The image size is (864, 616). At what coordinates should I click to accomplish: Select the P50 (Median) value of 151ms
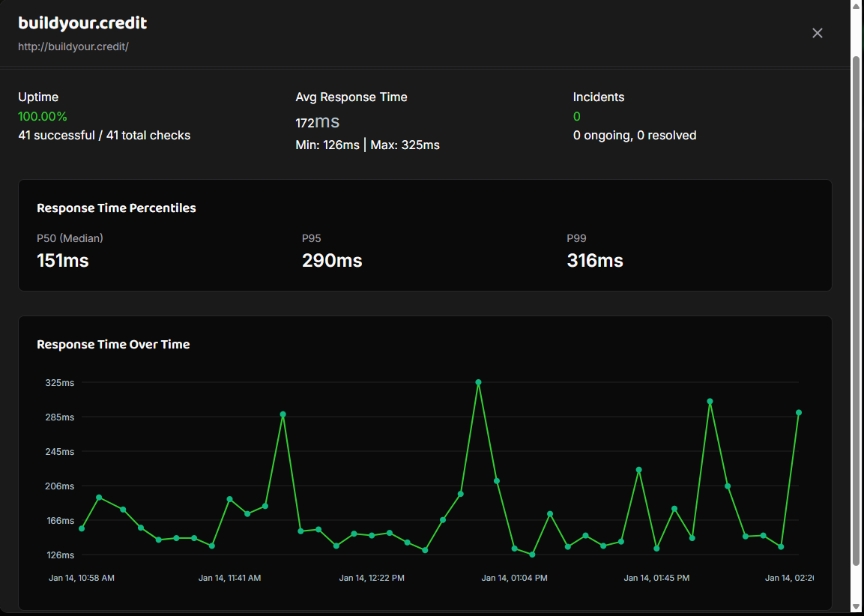coord(63,261)
